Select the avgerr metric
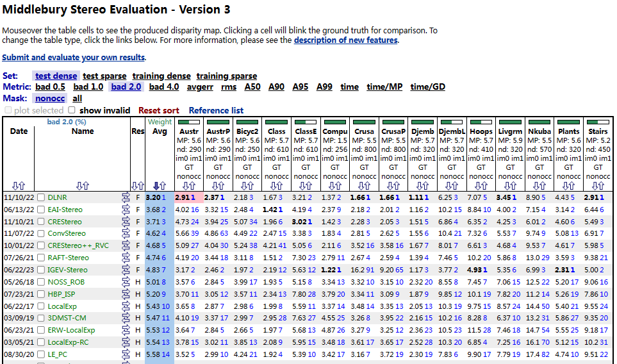The image size is (617, 364). pos(200,87)
